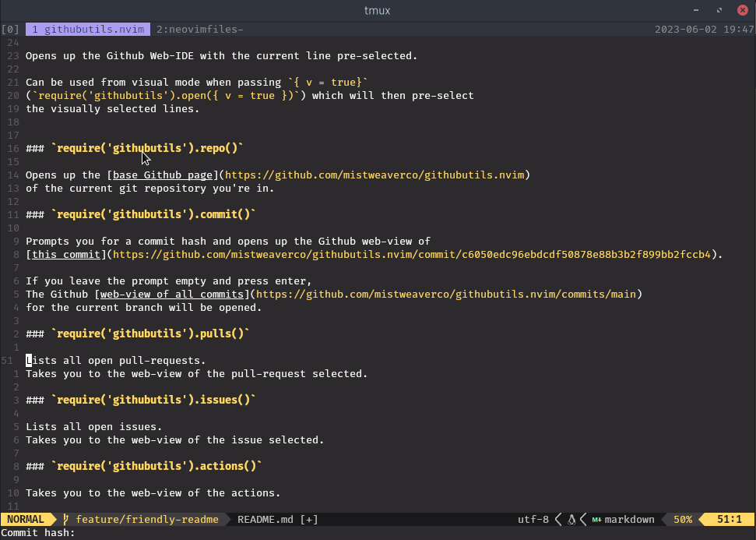
Task: Click the markdown filetype icon
Action: click(596, 519)
